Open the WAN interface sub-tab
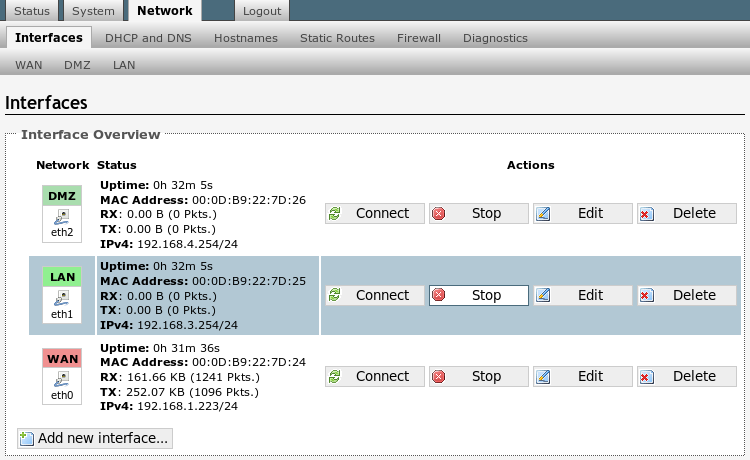The image size is (750, 460). [x=29, y=65]
